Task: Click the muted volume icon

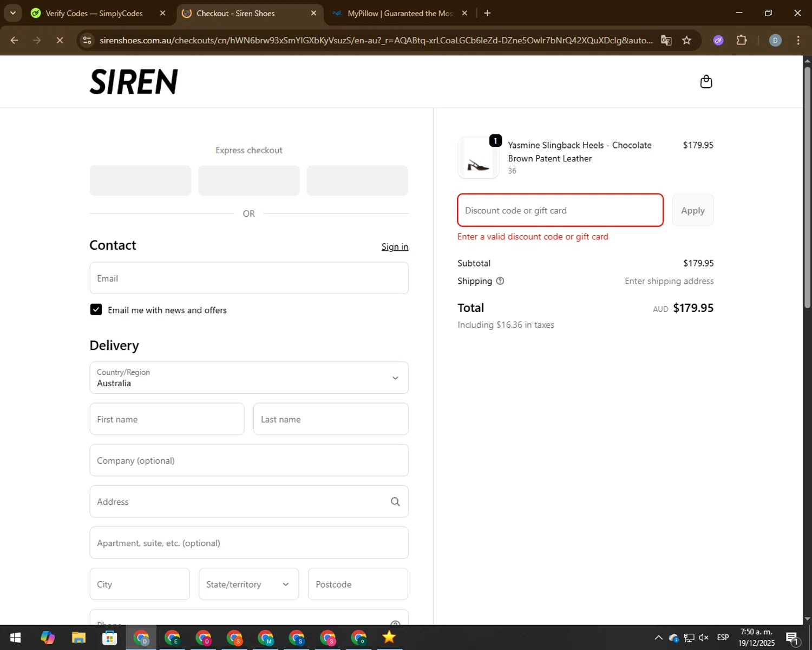Action: (x=704, y=638)
